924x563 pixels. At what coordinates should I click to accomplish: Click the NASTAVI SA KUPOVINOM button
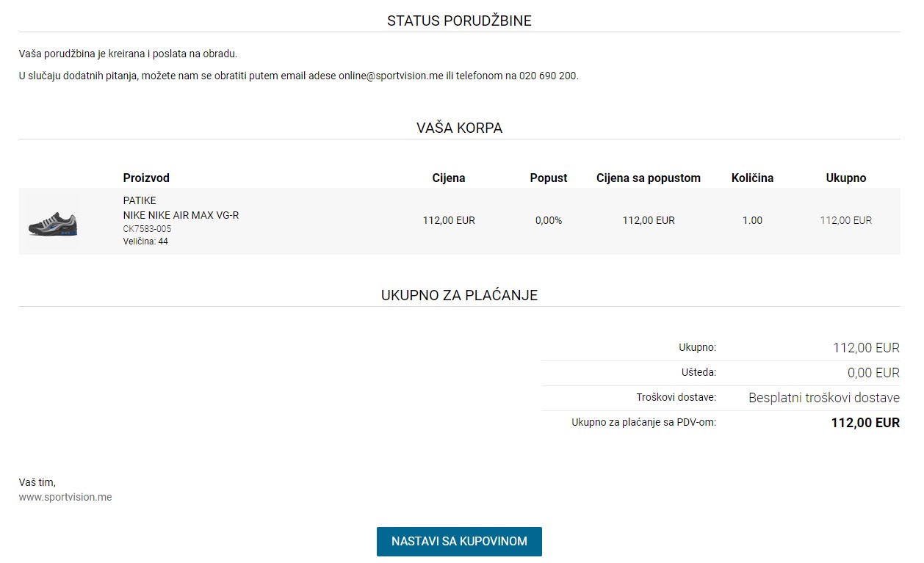coord(459,542)
